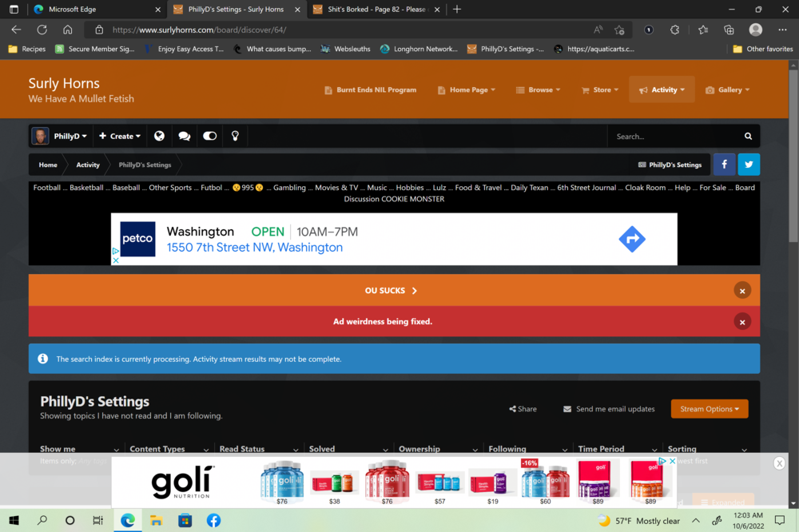Open the Burnt Ends NIL Program link
Image resolution: width=799 pixels, height=532 pixels.
coord(370,90)
